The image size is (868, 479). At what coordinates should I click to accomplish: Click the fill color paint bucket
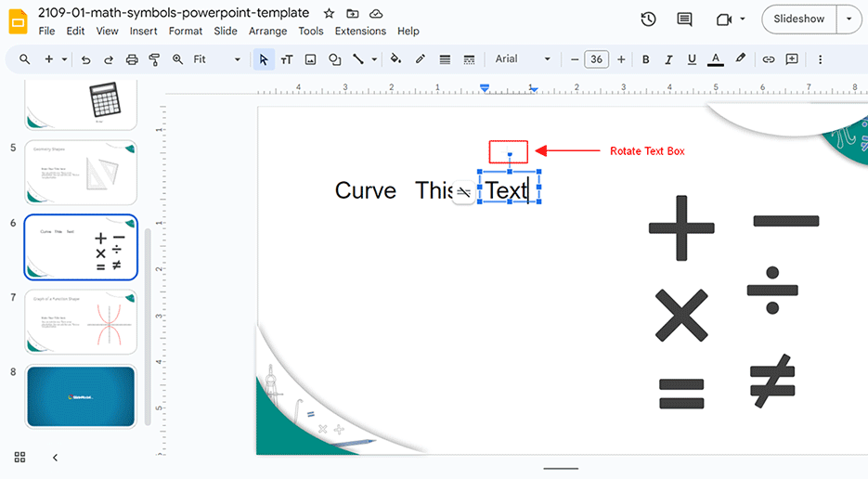tap(396, 59)
